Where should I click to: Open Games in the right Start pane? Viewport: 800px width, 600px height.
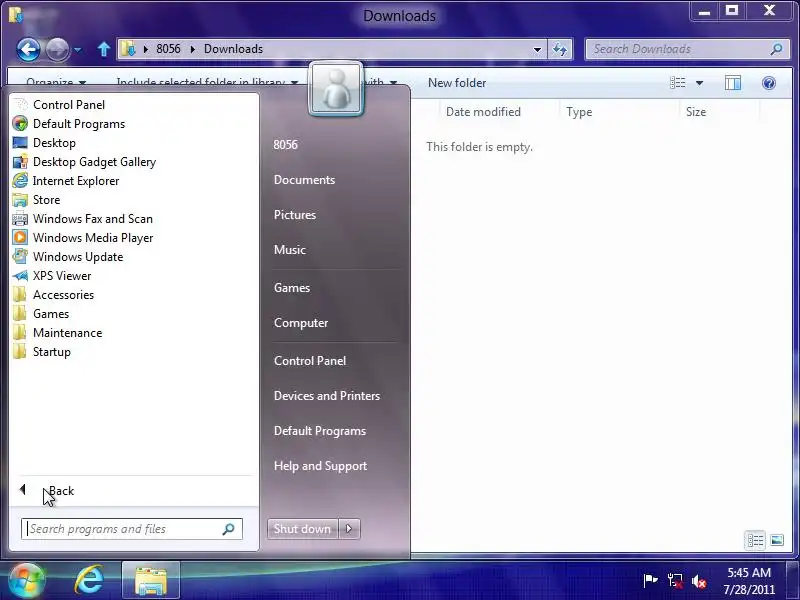click(291, 288)
